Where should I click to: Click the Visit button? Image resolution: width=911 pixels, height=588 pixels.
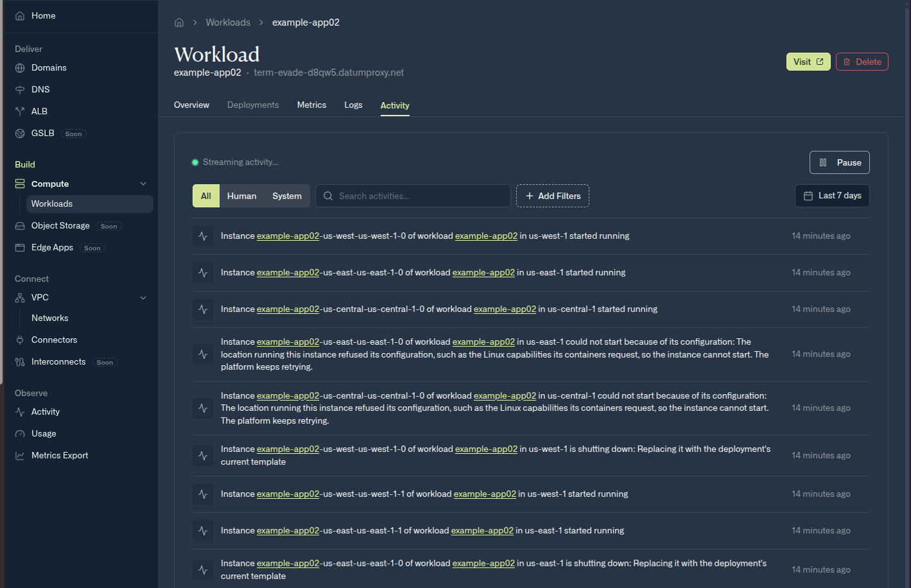pos(808,62)
